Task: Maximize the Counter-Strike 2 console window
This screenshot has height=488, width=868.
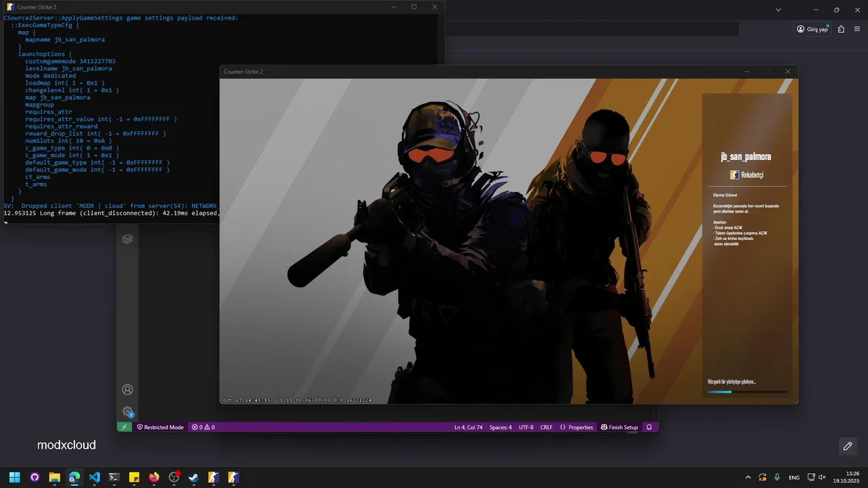Action: click(x=414, y=7)
